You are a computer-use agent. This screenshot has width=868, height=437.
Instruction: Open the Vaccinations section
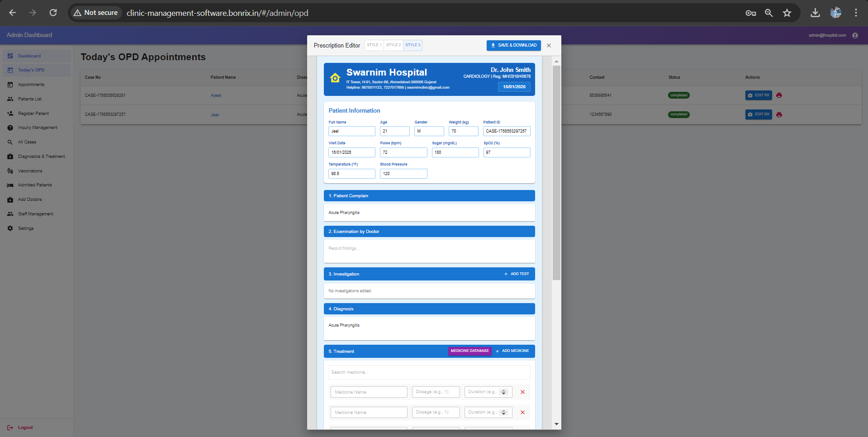tap(30, 171)
